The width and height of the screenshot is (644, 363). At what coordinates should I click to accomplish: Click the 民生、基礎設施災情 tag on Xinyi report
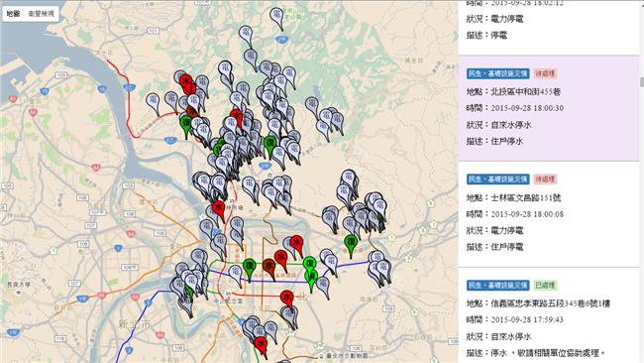(x=497, y=286)
